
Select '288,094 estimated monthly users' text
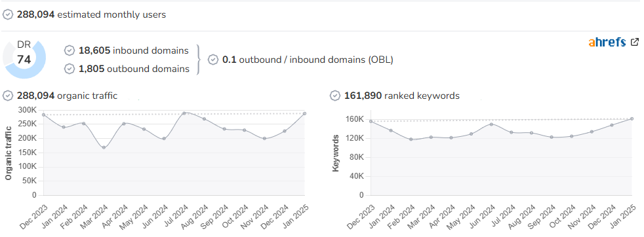(91, 15)
